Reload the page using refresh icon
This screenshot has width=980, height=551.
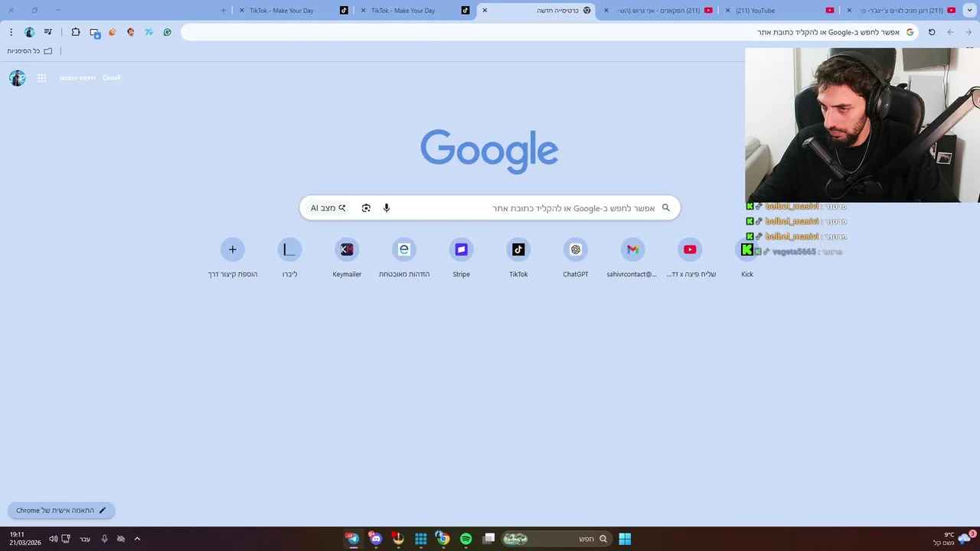point(932,32)
